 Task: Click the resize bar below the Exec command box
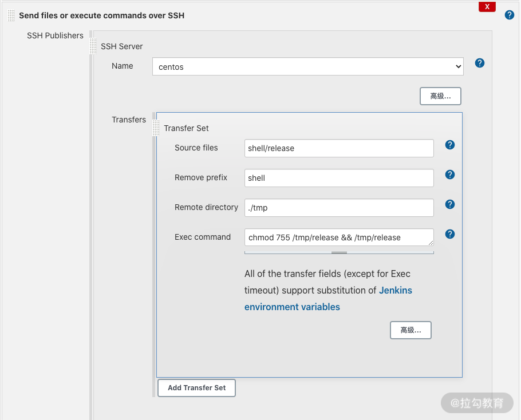pyautogui.click(x=339, y=252)
